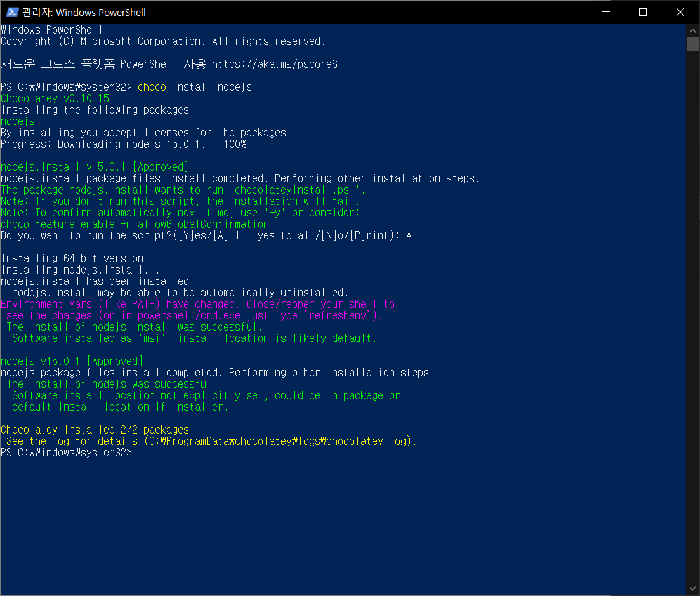The image size is (700, 596).
Task: Click the 'nodejs v15.0.1 [Approved]' line
Action: point(72,361)
